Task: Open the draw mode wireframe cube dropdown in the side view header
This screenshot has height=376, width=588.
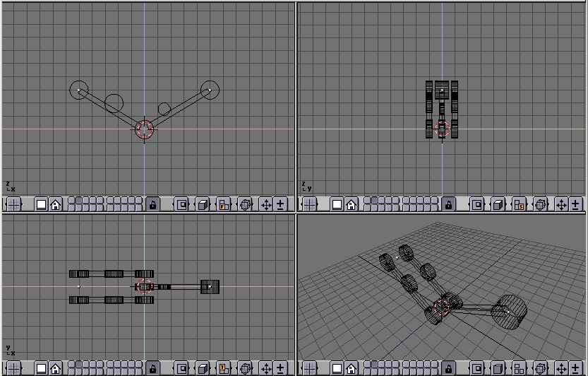Action: pos(498,204)
